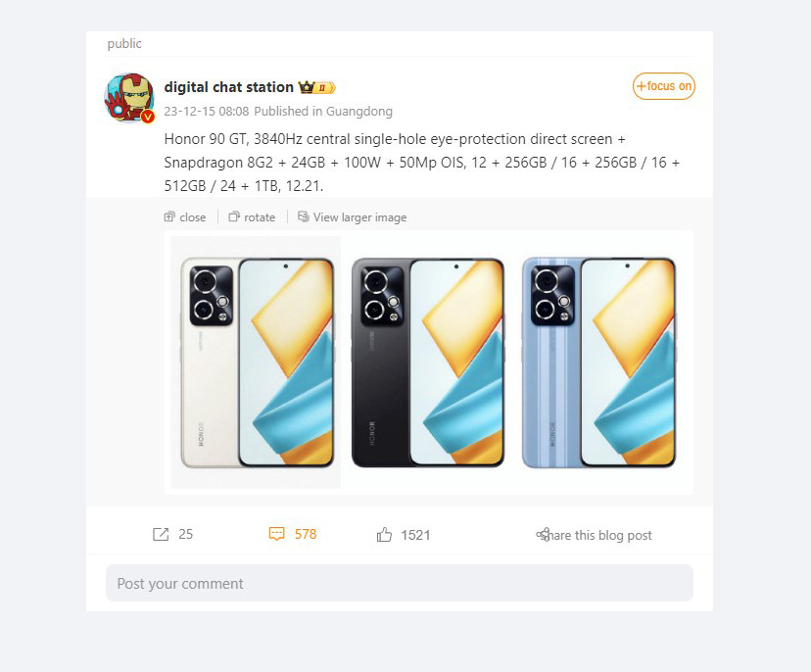Click the View larger image icon
Screen dimensions: 811x672
pos(303,216)
